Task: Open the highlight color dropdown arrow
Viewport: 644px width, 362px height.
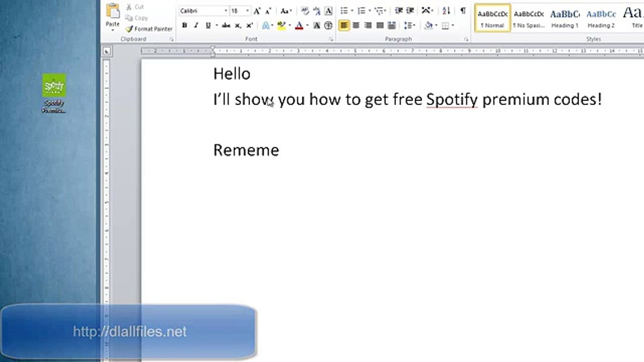Action: coord(290,25)
